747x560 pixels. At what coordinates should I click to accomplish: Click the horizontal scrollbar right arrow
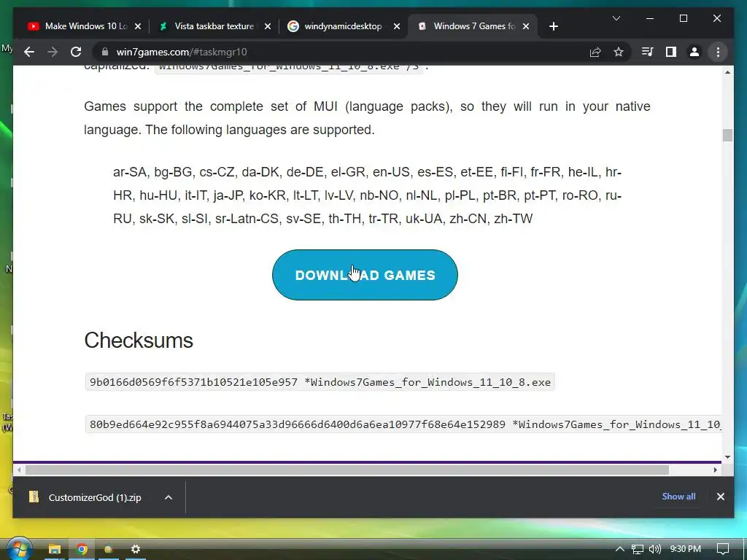click(x=715, y=470)
